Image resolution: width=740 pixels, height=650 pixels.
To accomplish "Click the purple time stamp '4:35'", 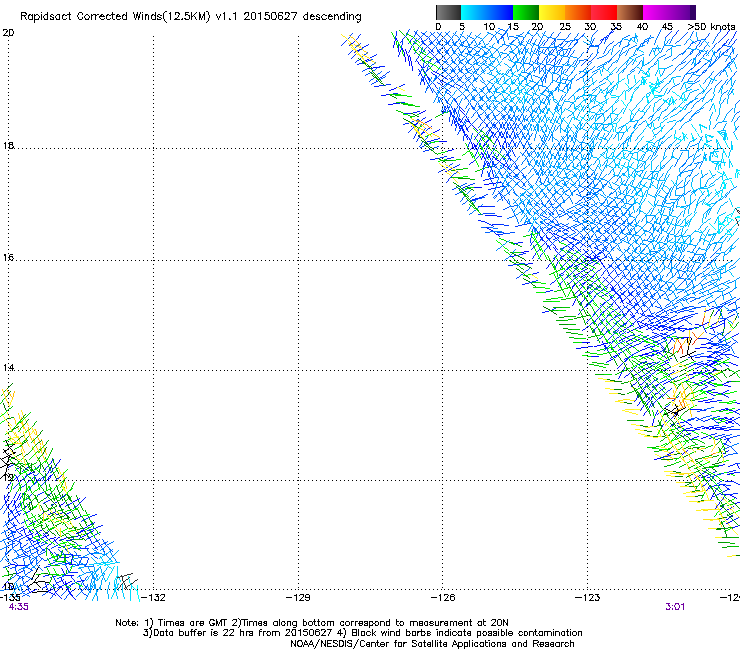I will pos(18,607).
